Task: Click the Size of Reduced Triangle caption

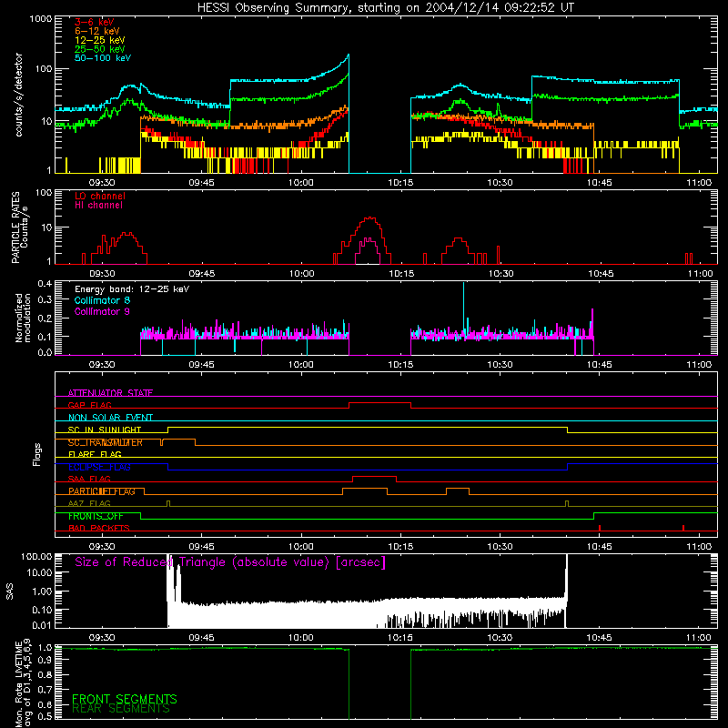Action: pyautogui.click(x=230, y=562)
